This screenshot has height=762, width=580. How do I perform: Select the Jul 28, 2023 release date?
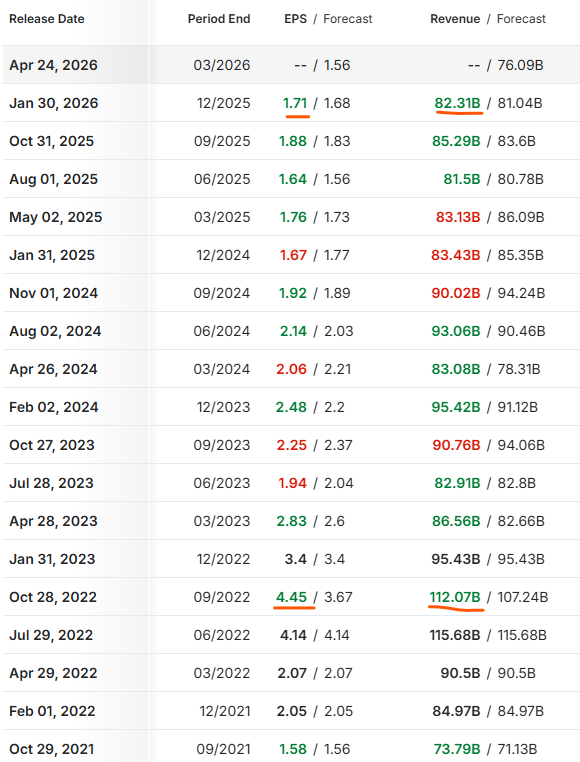[51, 483]
